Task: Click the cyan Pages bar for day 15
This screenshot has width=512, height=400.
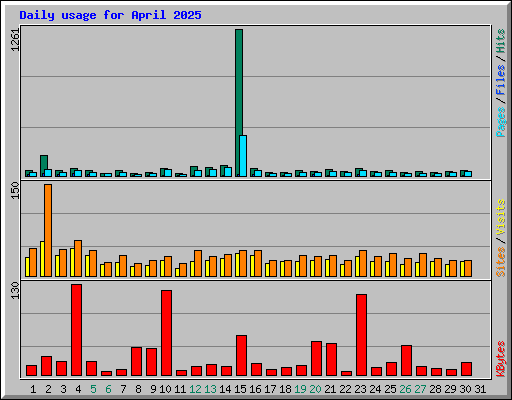Action: pos(243,156)
